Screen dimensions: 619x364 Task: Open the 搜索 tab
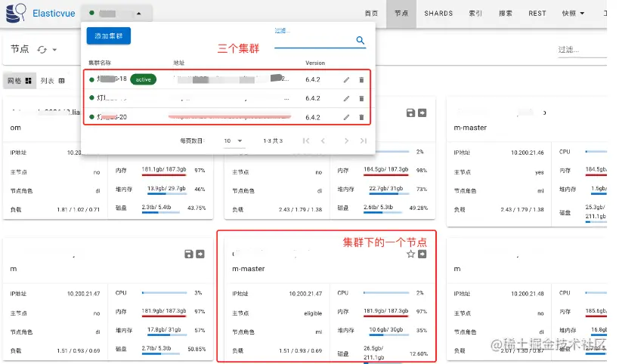point(506,14)
